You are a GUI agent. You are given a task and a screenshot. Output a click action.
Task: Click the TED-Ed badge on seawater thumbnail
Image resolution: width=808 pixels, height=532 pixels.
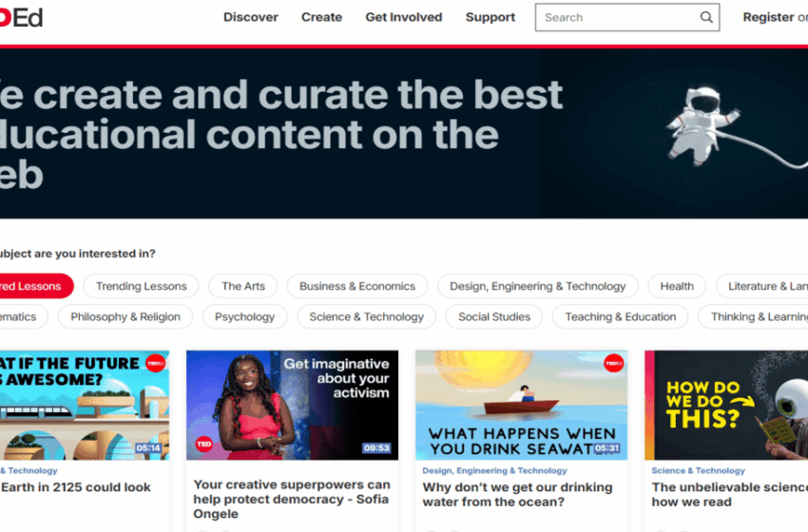tap(614, 363)
